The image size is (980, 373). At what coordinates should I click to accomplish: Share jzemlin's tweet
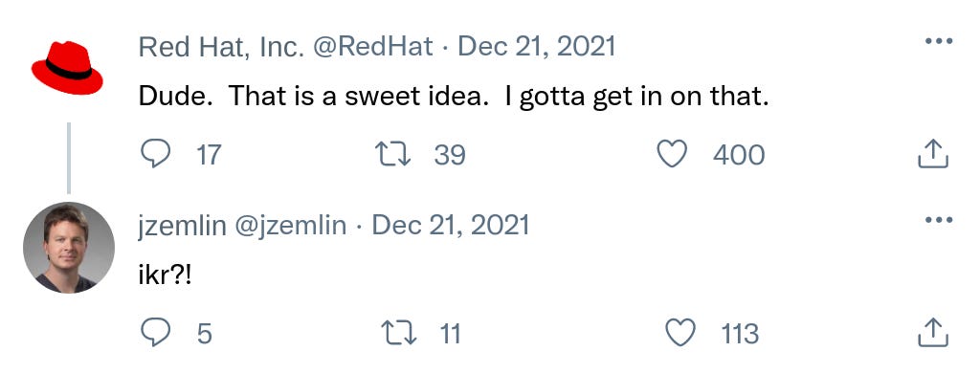(933, 333)
